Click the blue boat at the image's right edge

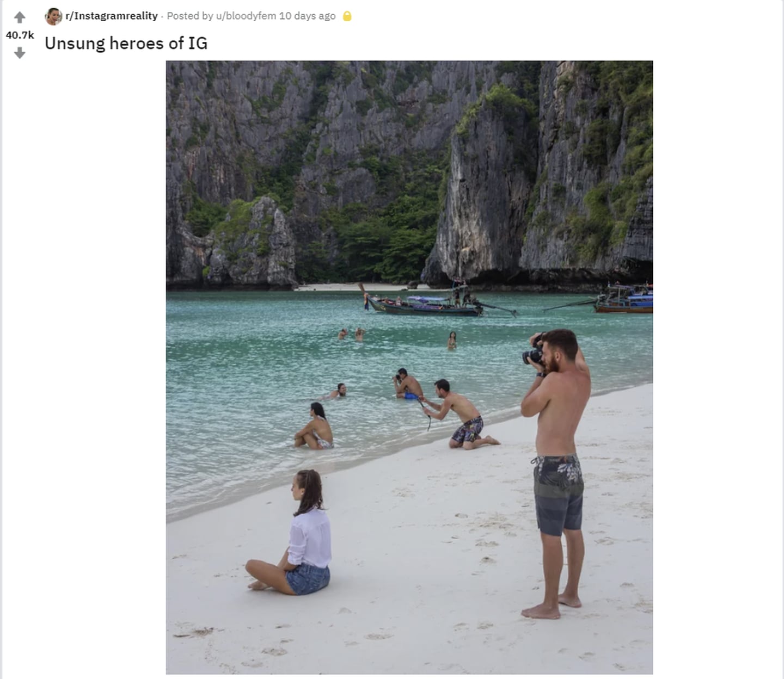pyautogui.click(x=624, y=299)
